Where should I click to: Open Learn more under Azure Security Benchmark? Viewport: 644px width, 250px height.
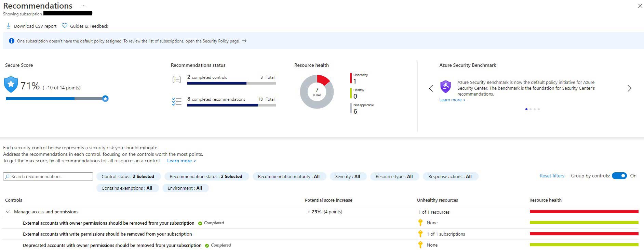[x=452, y=100]
